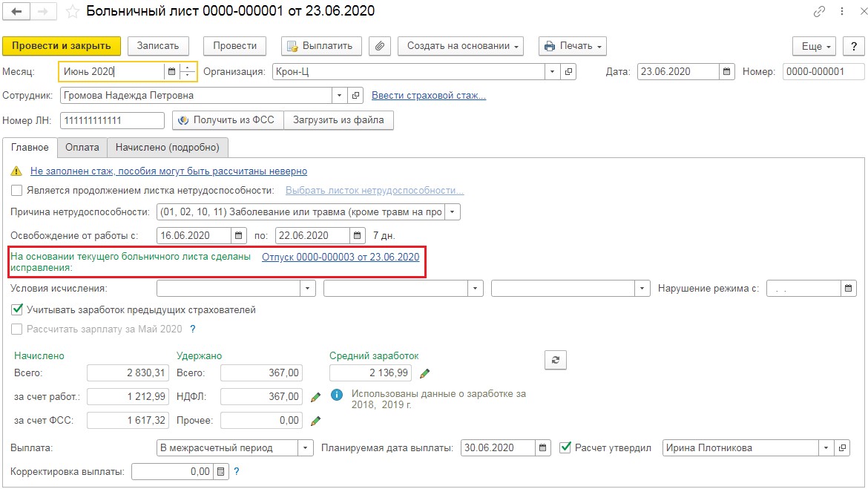Open the Начислено (подробно) tab
This screenshot has width=868, height=489.
[168, 147]
